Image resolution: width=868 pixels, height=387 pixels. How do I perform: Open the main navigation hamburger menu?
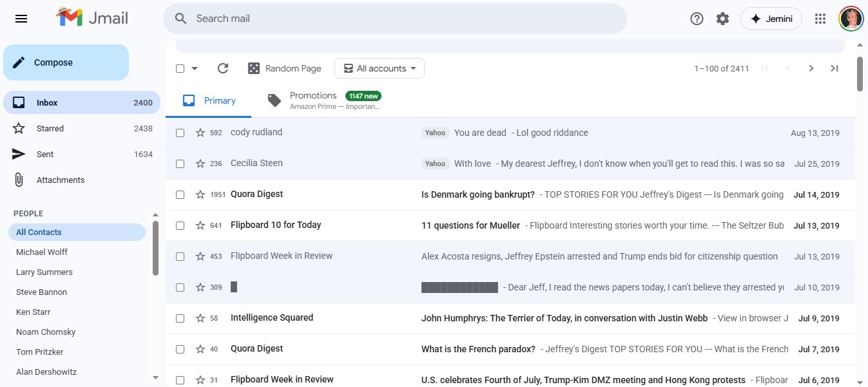click(x=21, y=18)
